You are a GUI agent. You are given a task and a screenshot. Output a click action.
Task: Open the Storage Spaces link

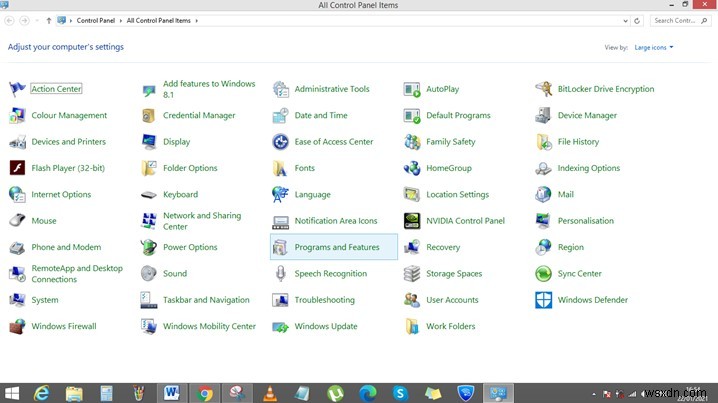click(x=454, y=273)
